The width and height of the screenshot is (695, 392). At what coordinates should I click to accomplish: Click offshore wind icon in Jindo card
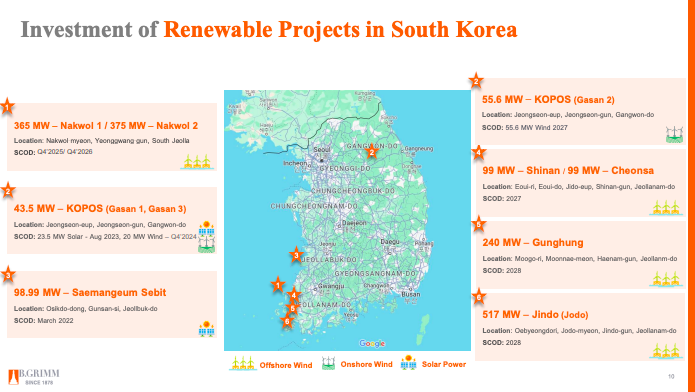tap(666, 351)
